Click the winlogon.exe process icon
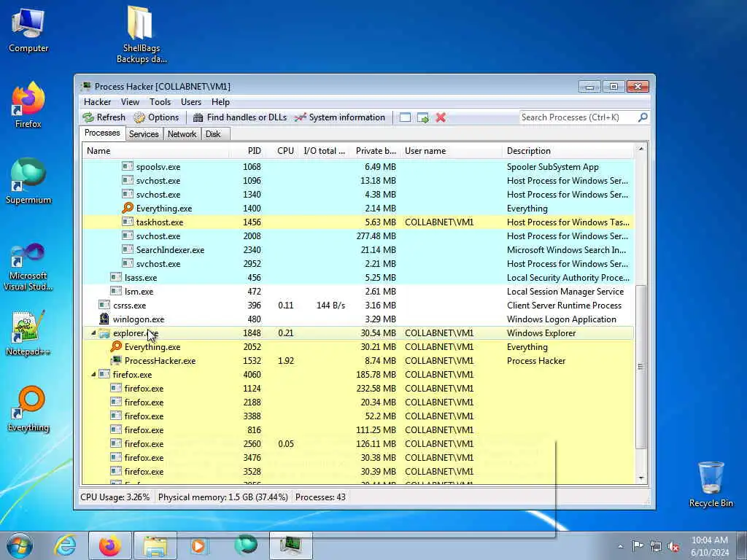The width and height of the screenshot is (747, 560). click(x=104, y=319)
